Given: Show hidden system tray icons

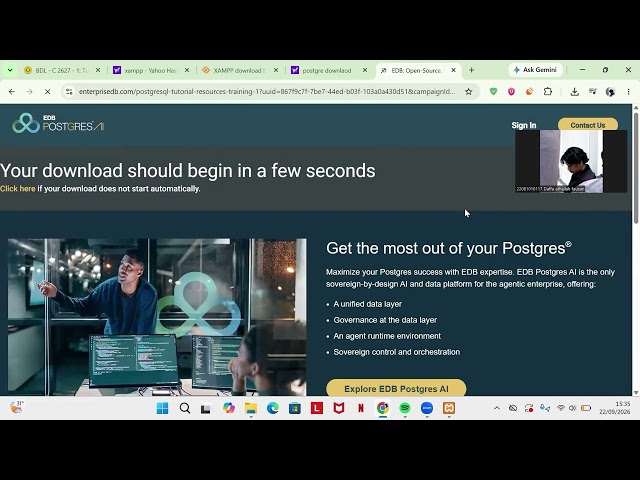Looking at the screenshot, I should tap(497, 408).
